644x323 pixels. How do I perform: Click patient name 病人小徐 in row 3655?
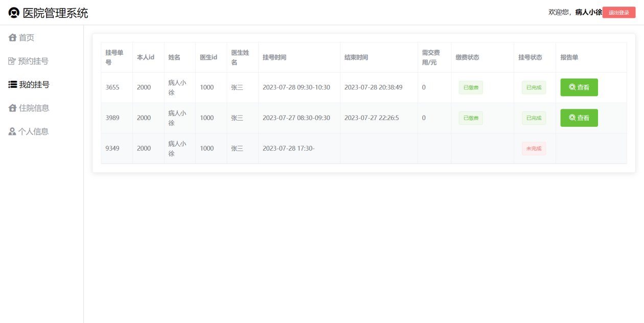[177, 87]
